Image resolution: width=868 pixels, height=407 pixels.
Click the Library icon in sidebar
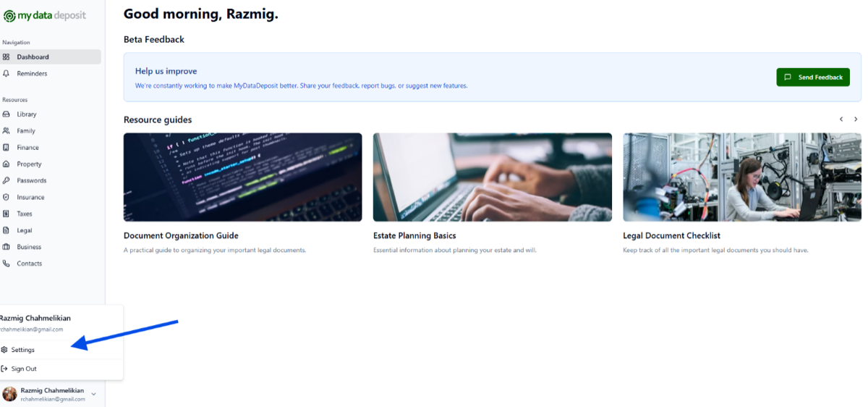click(x=6, y=114)
